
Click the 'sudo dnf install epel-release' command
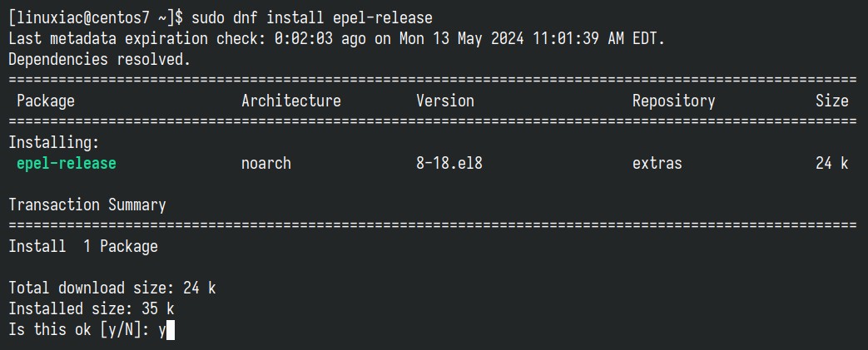tap(311, 18)
